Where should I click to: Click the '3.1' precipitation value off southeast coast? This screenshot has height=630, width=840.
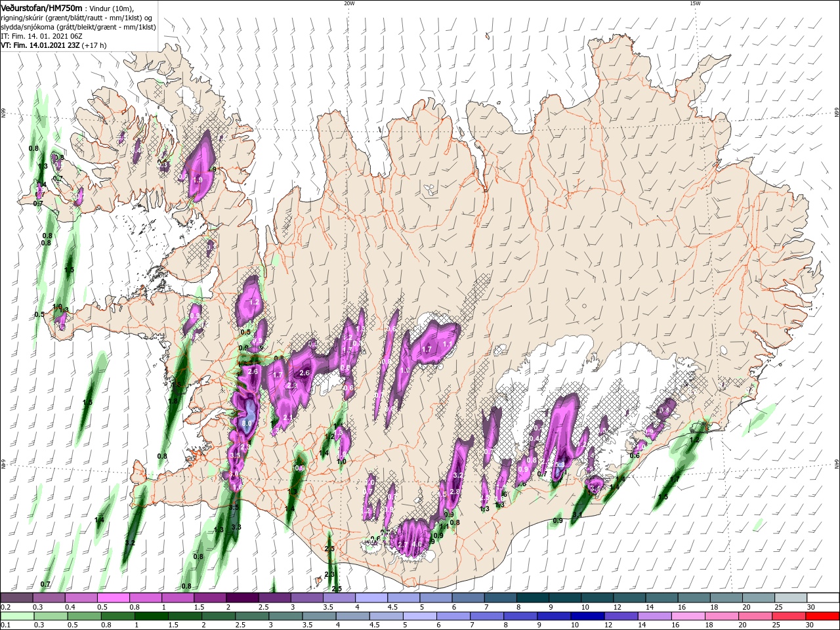[x=577, y=515]
